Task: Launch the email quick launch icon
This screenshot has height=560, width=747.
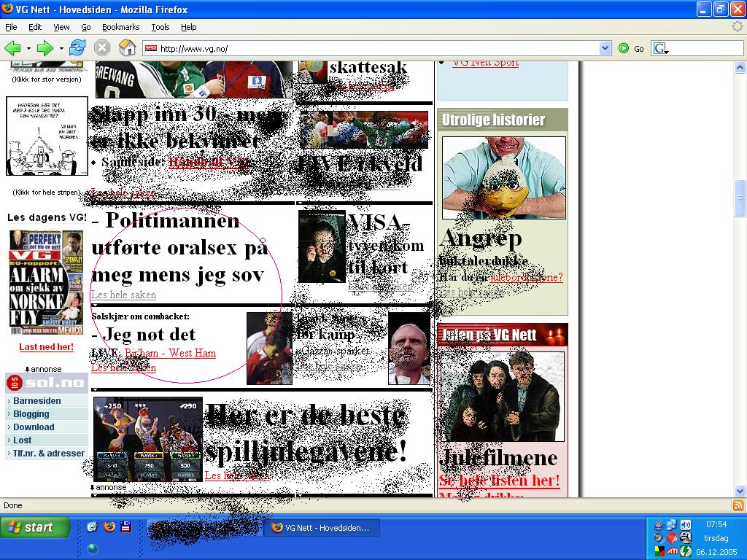Action: pos(92,526)
